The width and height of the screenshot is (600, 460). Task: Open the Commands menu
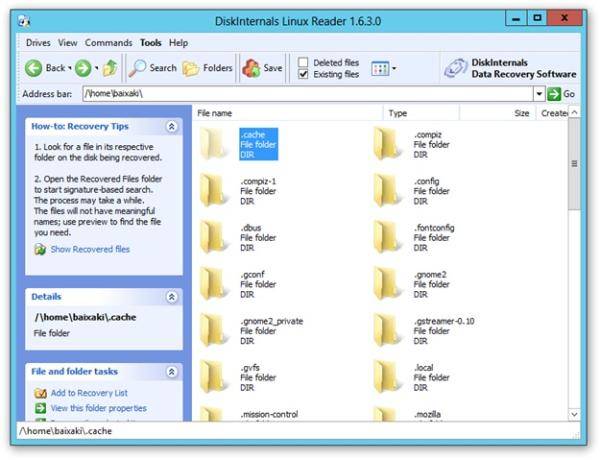click(x=109, y=42)
